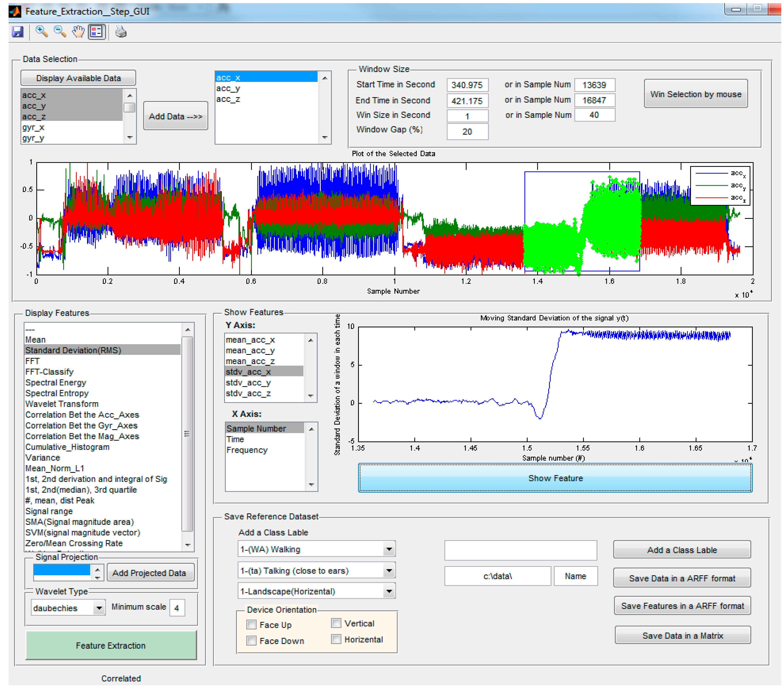Screen dimensions: 784x695
Task: Select Variance in features list
Action: pos(102,458)
